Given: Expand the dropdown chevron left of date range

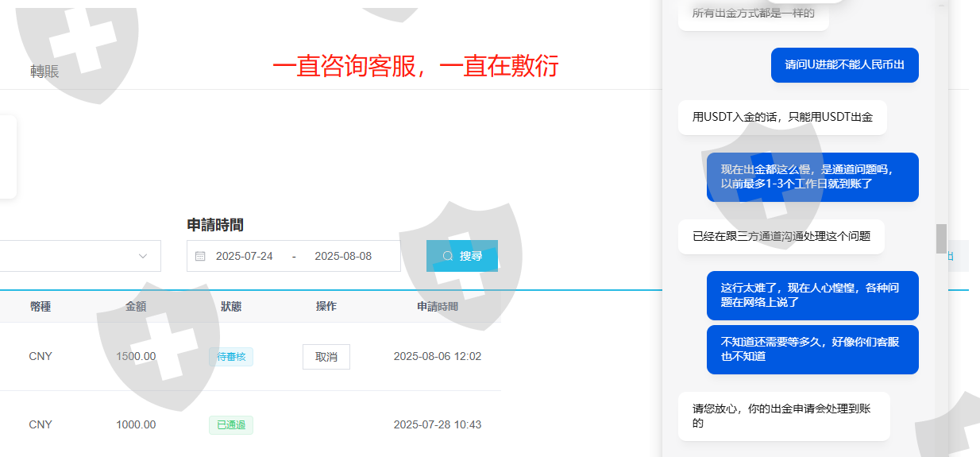Looking at the screenshot, I should pos(143,256).
